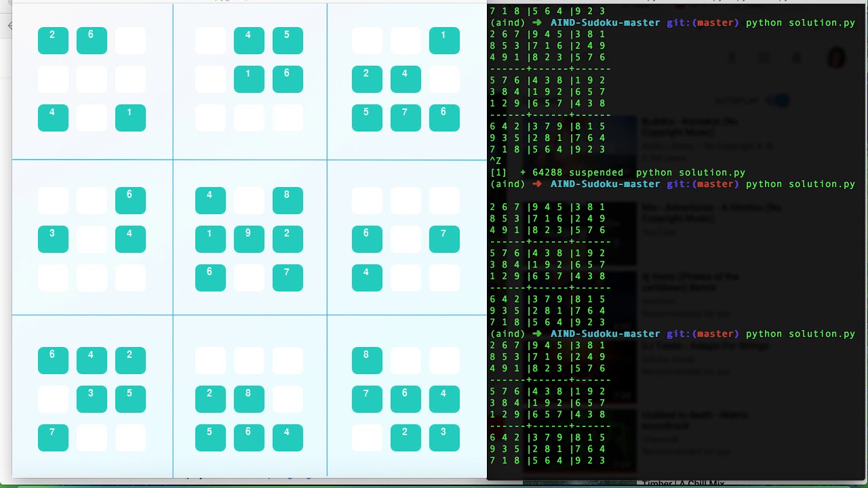868x488 pixels.
Task: Click the 6 tile in top-middle sudoku box
Action: (x=288, y=79)
